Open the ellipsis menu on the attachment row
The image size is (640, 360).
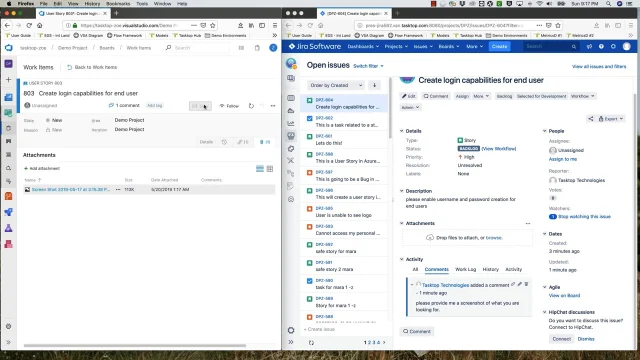coord(118,189)
